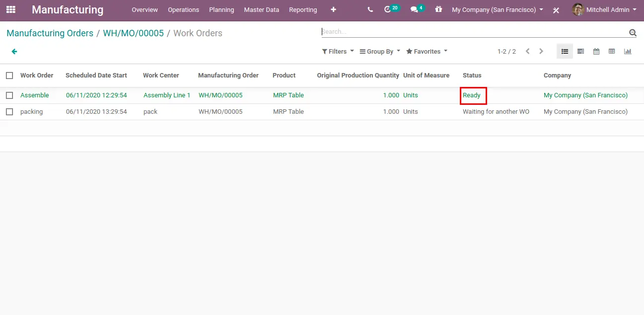Viewport: 644px width, 315px height.
Task: Click Units cell in Assemble row
Action: [411, 95]
